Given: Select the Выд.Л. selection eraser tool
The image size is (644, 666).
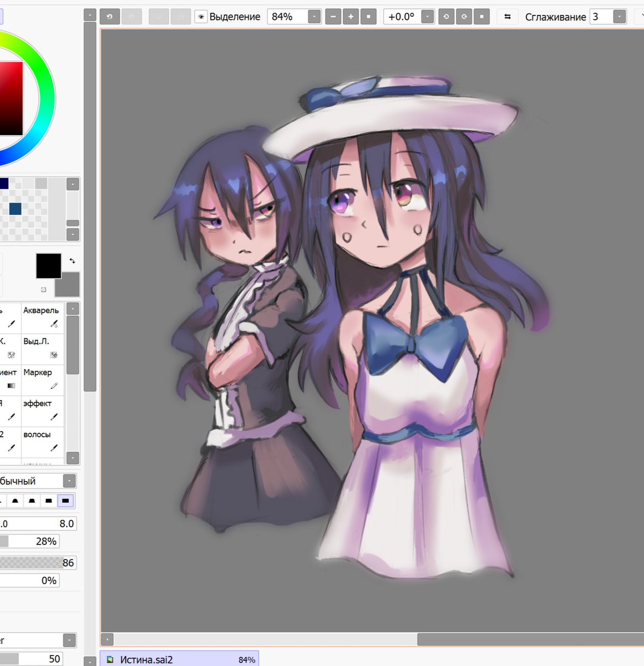Looking at the screenshot, I should point(43,349).
